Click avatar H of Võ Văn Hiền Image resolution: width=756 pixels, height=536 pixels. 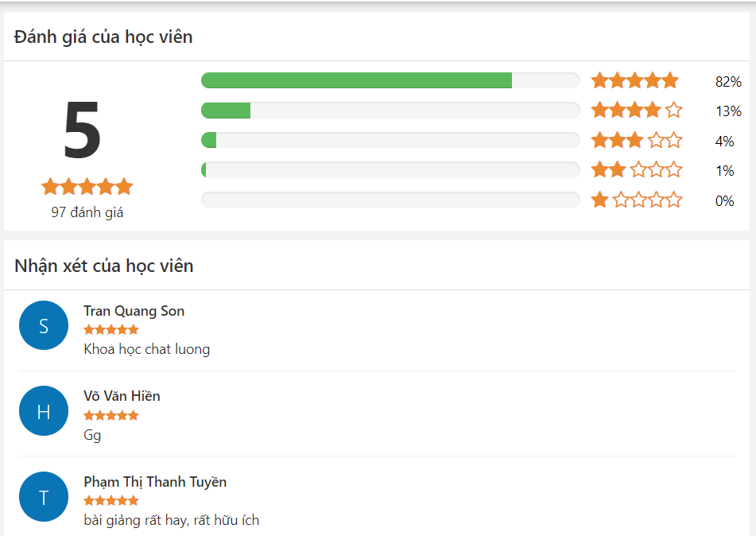(44, 410)
